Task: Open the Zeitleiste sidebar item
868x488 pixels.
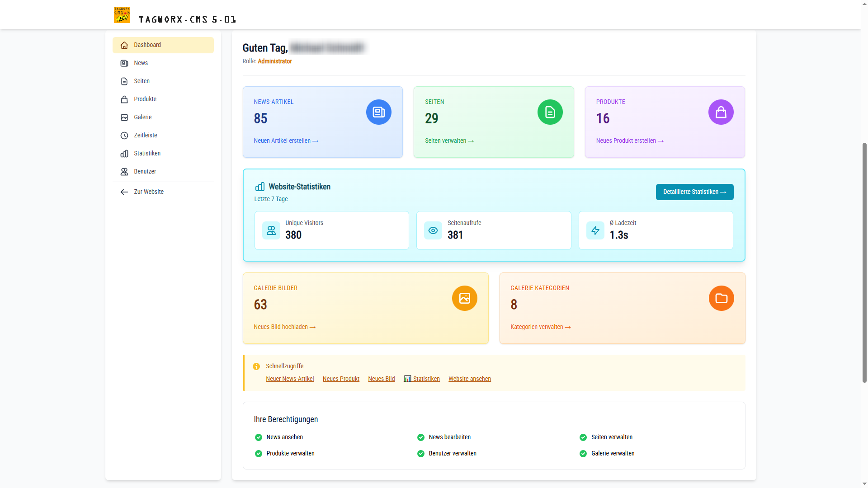Action: (145, 136)
